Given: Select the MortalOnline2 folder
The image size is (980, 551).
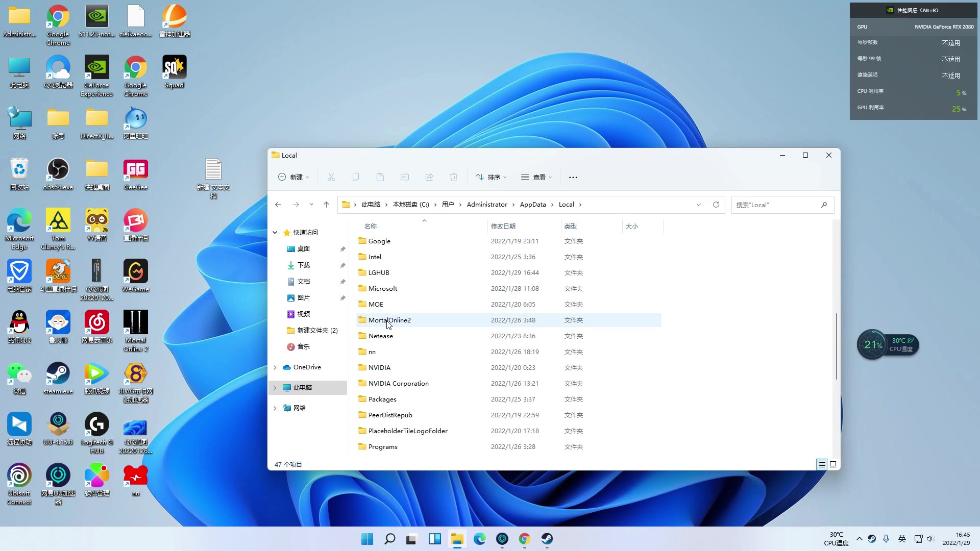Looking at the screenshot, I should (x=508, y=320).
